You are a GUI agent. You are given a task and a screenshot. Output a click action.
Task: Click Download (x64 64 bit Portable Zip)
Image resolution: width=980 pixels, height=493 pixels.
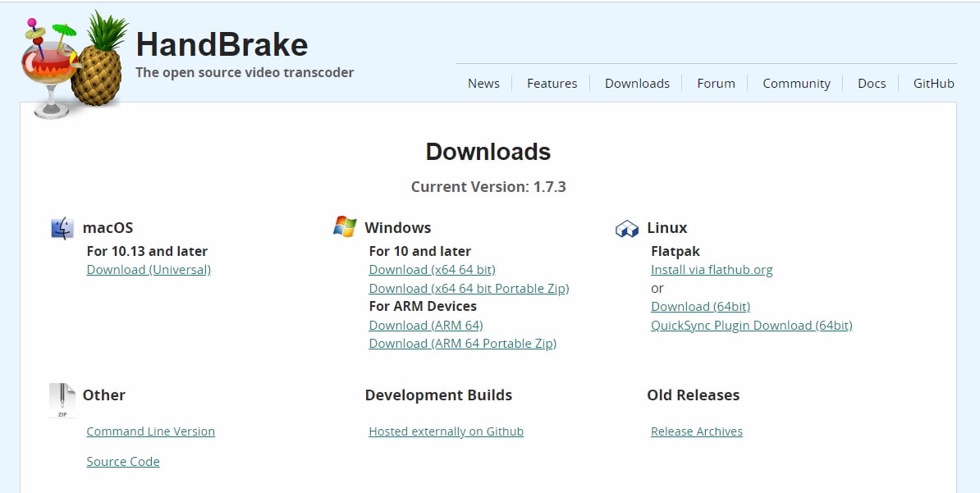tap(469, 289)
